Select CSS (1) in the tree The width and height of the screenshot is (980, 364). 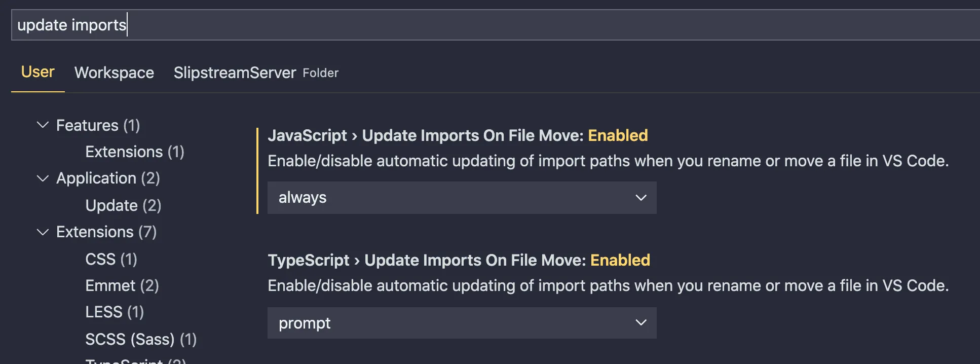pyautogui.click(x=111, y=259)
